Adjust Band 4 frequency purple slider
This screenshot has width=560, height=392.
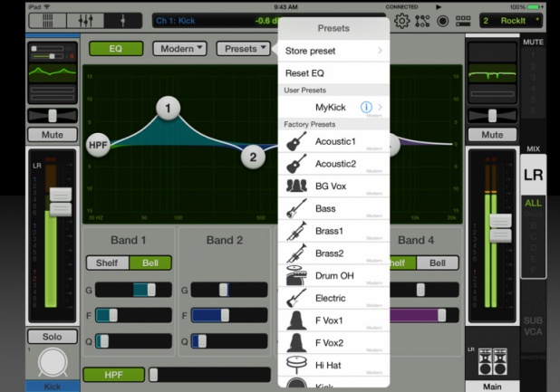424,315
